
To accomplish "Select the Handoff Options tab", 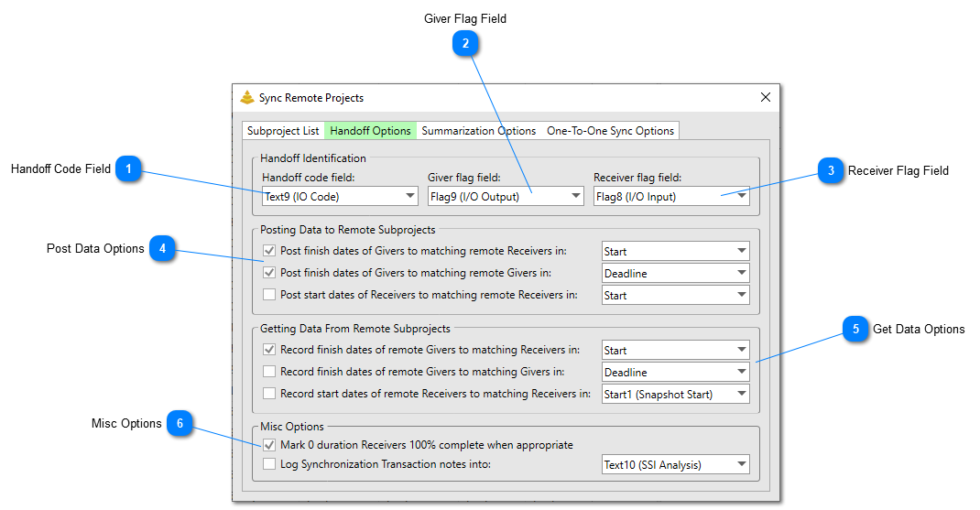I will [370, 131].
